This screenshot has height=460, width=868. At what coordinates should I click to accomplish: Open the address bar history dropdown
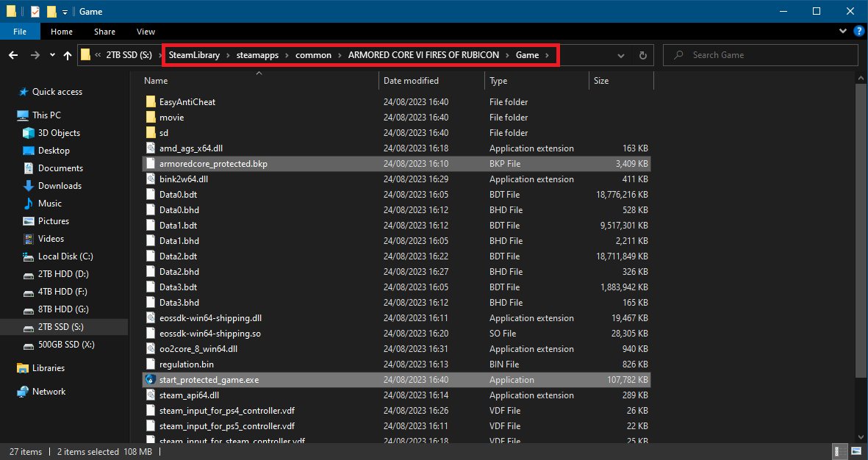(621, 55)
